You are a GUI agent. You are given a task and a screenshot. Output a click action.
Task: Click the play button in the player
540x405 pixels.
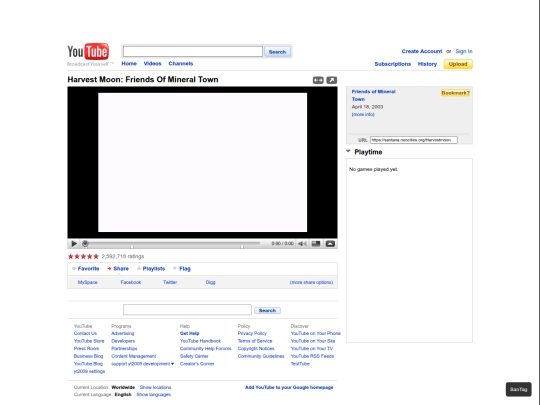(74, 244)
